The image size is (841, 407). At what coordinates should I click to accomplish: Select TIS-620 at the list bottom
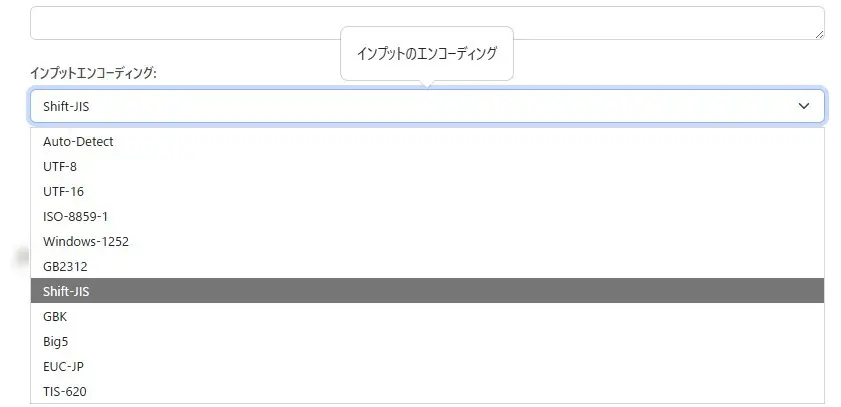64,391
